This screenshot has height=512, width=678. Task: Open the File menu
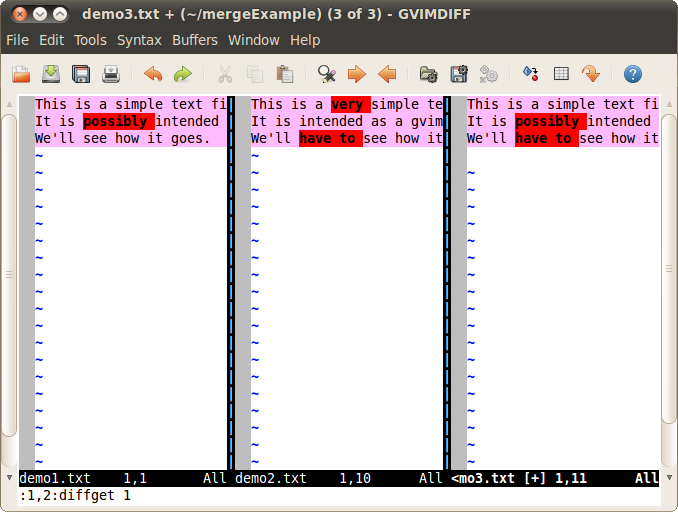tap(18, 40)
